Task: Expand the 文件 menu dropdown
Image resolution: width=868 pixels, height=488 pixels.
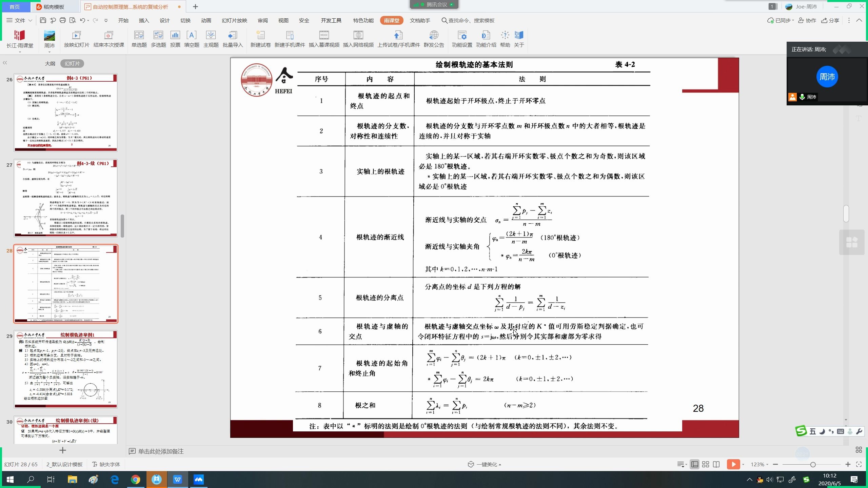Action: (20, 20)
